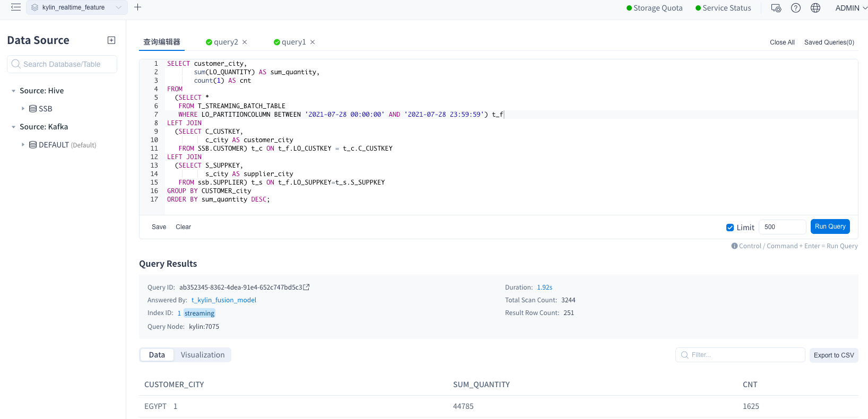Image resolution: width=868 pixels, height=419 pixels.
Task: Expand the SSB database tree node
Action: (23, 109)
